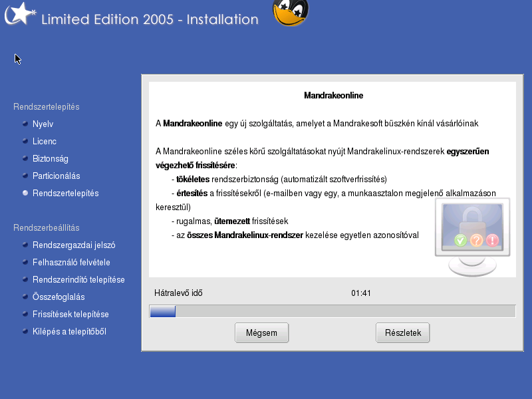532x399 pixels.
Task: Click the bullet beside Rendszergazdai jelszó
Action: click(x=25, y=245)
